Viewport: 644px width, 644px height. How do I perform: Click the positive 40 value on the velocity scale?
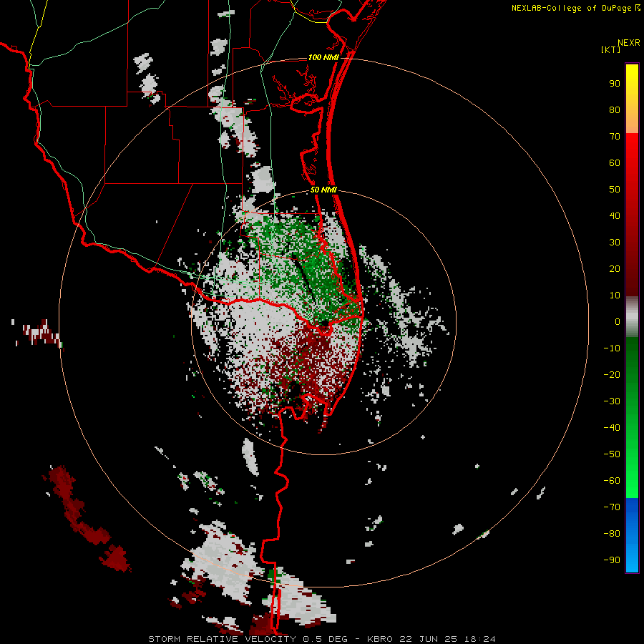click(x=615, y=216)
